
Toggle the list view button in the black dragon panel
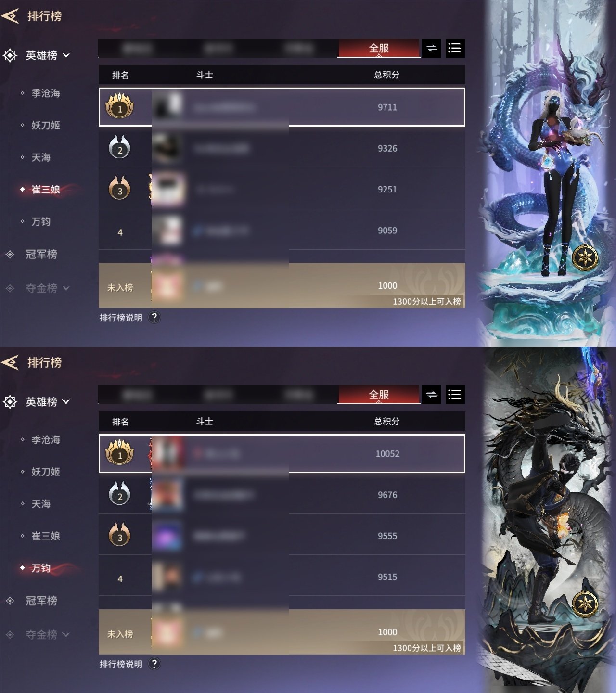tap(455, 395)
